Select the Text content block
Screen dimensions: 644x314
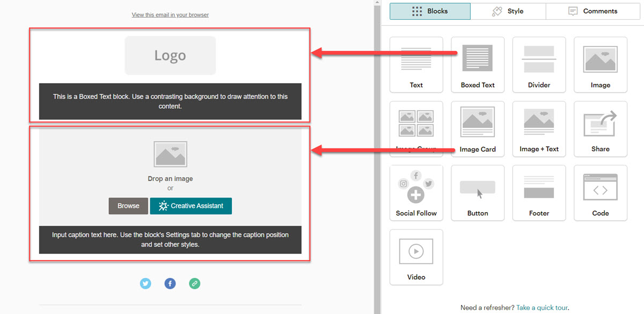point(416,65)
